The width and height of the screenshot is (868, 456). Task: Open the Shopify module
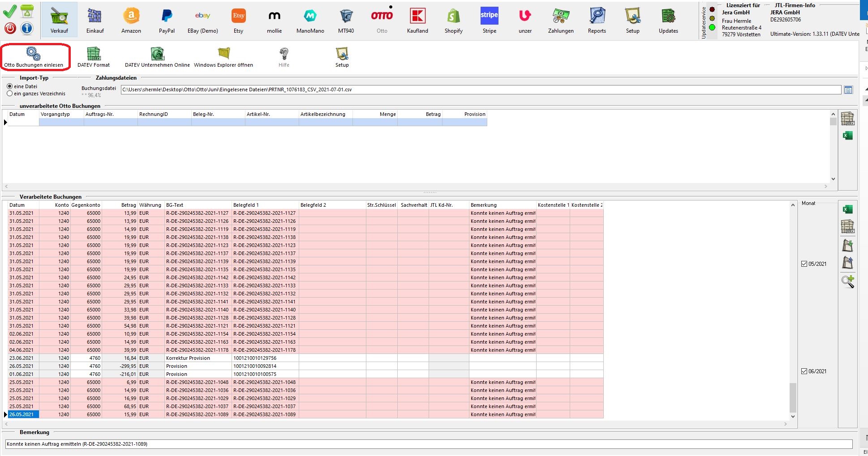[453, 20]
